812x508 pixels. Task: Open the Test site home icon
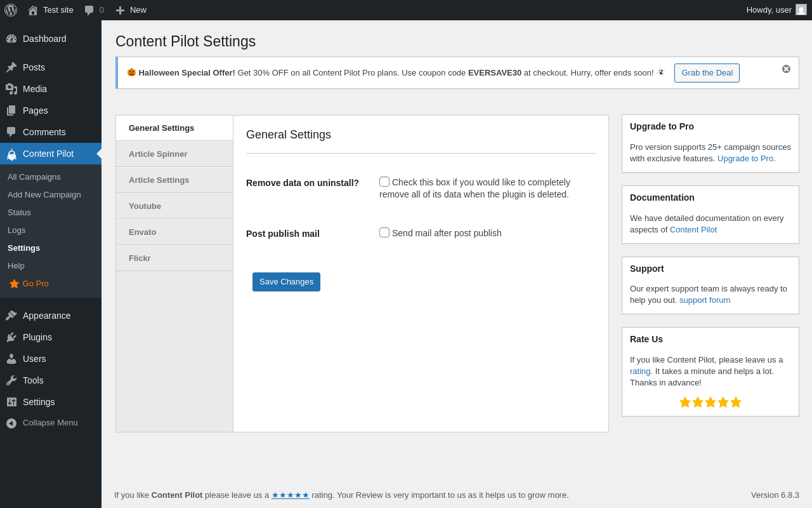(33, 10)
